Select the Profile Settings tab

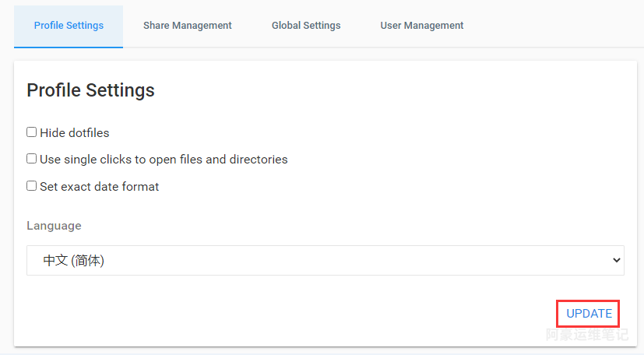point(69,26)
